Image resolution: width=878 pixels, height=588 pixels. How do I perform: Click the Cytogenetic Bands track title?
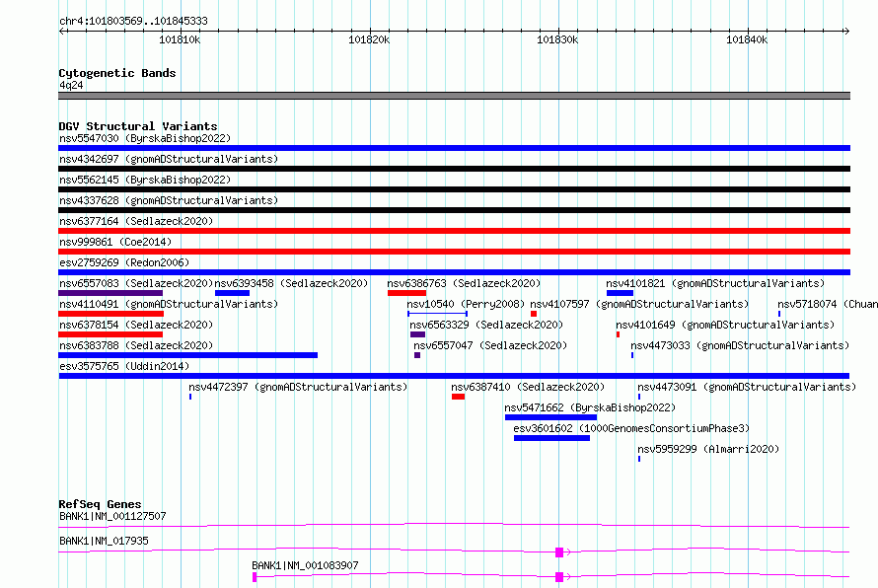pos(117,73)
